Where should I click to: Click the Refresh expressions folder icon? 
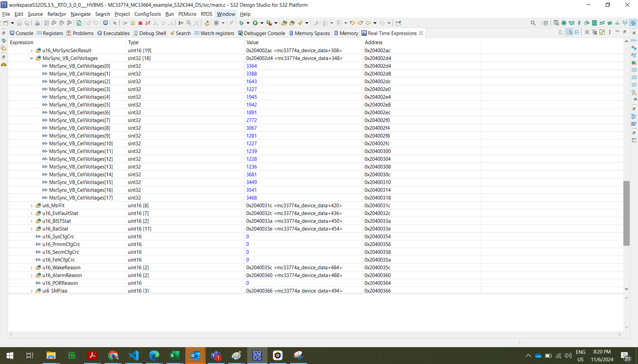pos(602,32)
